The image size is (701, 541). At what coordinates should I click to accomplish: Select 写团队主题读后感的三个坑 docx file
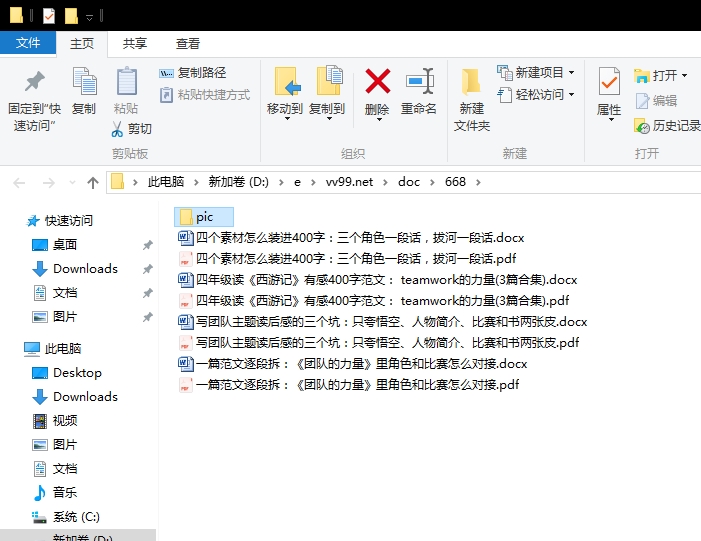tap(383, 321)
